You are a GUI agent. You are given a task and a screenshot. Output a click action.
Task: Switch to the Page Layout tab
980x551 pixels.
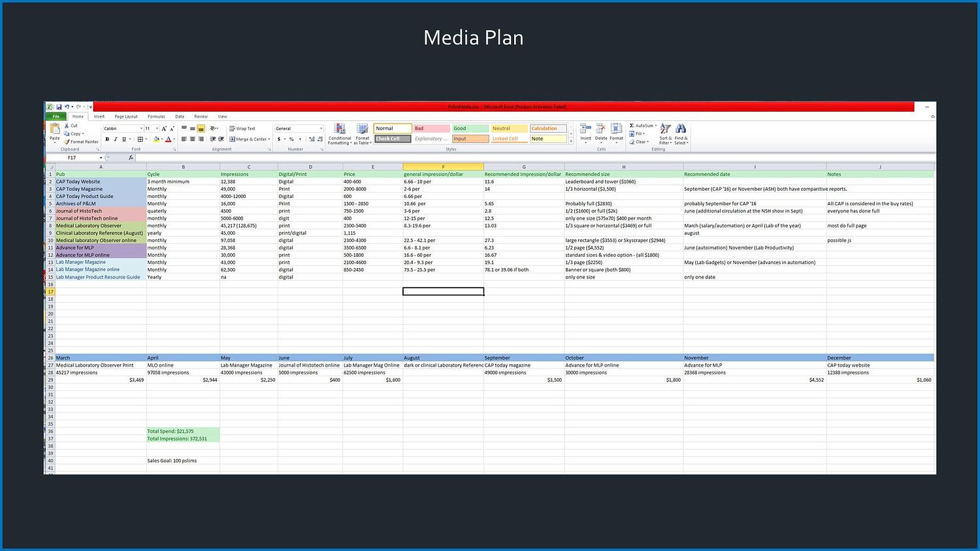(x=126, y=116)
